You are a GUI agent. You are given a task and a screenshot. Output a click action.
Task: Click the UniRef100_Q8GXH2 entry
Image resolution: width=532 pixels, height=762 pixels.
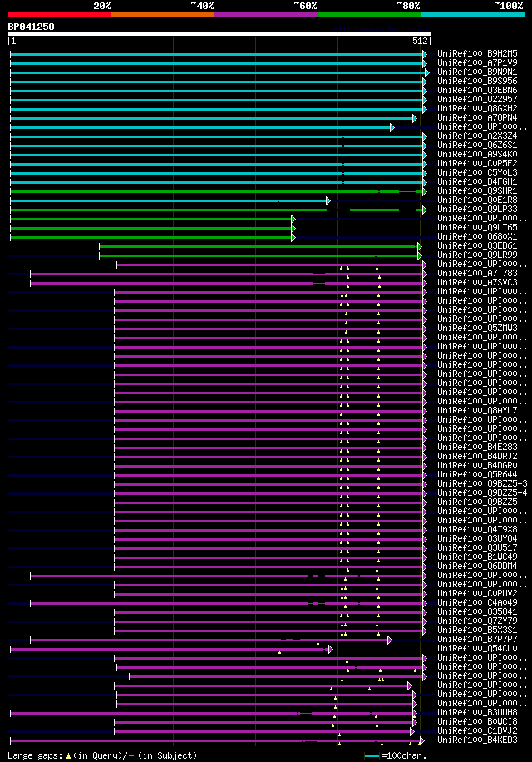click(x=477, y=108)
